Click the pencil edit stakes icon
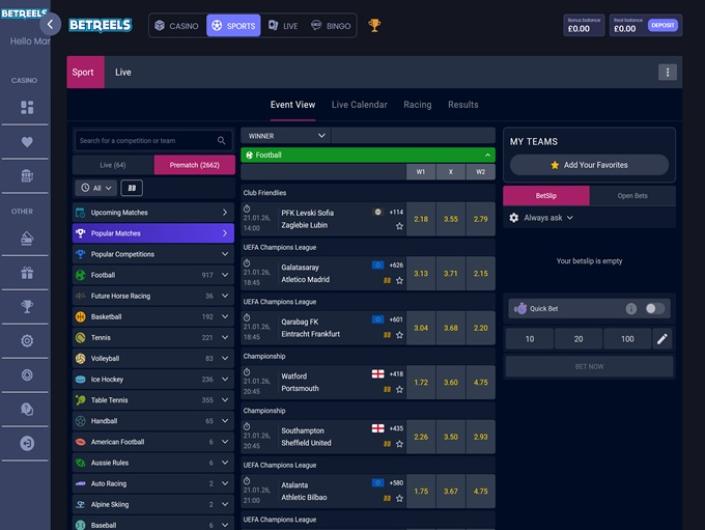Screen dimensions: 705x530 pos(662,339)
